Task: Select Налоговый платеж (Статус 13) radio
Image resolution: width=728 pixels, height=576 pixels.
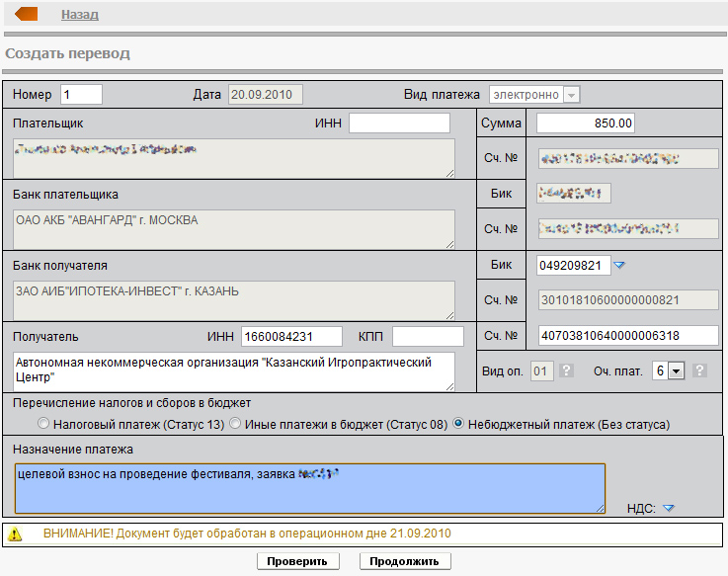Action: 43,424
